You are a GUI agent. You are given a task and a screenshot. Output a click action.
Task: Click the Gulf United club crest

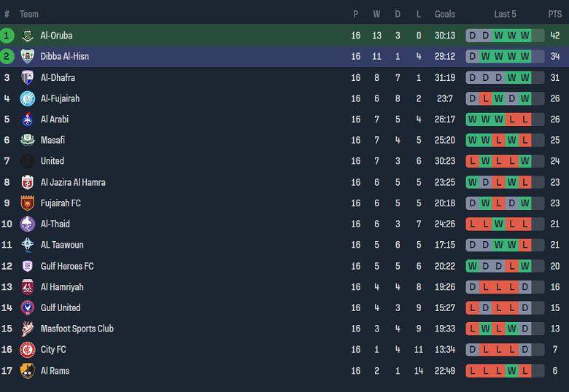coord(28,307)
